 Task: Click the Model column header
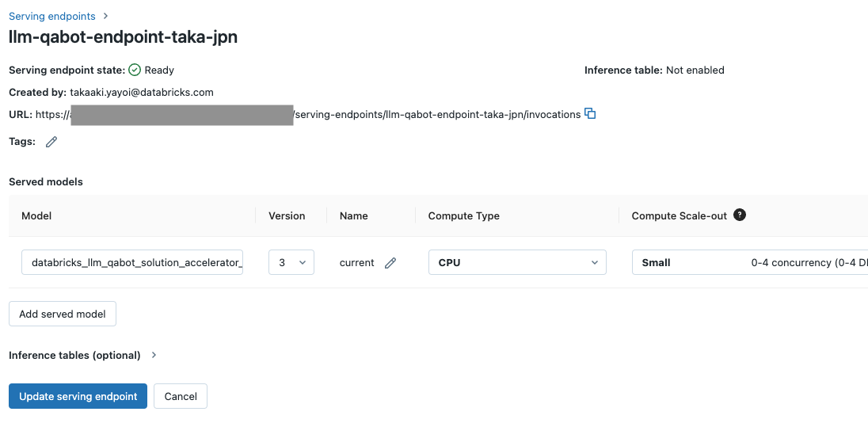tap(36, 215)
